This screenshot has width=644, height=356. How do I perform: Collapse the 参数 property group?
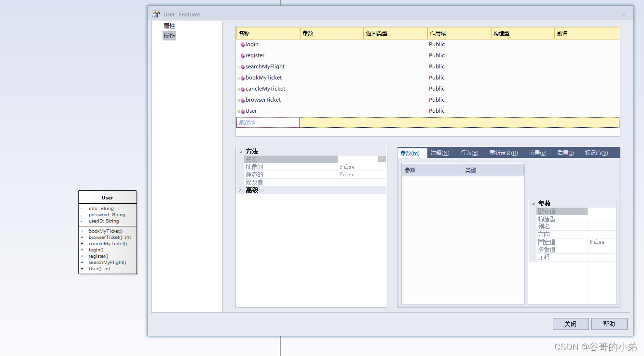(533, 204)
